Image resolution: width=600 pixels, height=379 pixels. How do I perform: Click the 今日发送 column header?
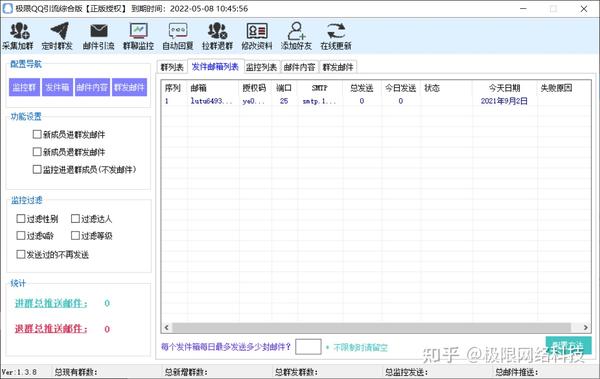tap(400, 88)
